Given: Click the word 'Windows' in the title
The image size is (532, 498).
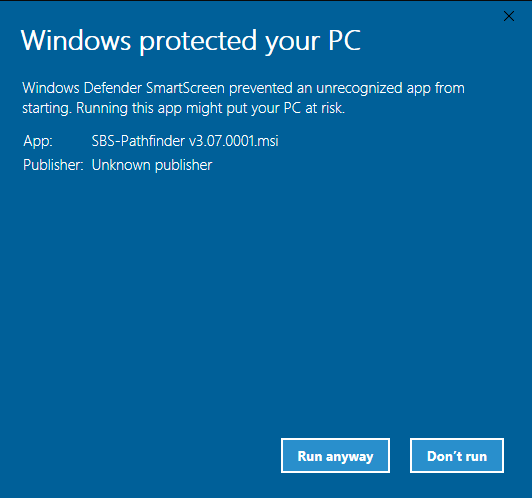Looking at the screenshot, I should pos(76,41).
